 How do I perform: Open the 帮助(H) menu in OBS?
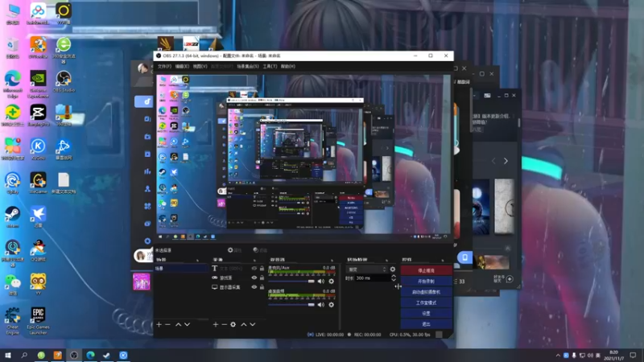click(288, 66)
